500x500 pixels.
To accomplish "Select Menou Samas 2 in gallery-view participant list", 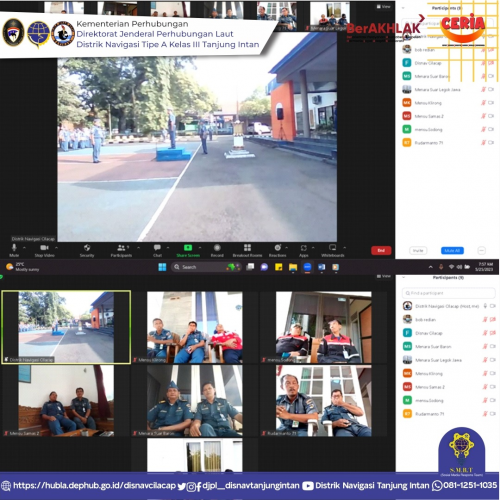I will pos(448,387).
